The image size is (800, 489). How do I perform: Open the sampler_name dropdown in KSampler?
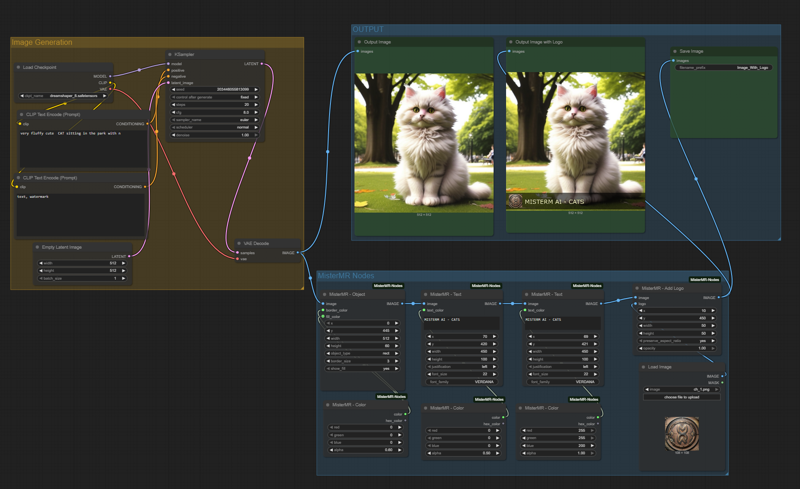point(214,120)
